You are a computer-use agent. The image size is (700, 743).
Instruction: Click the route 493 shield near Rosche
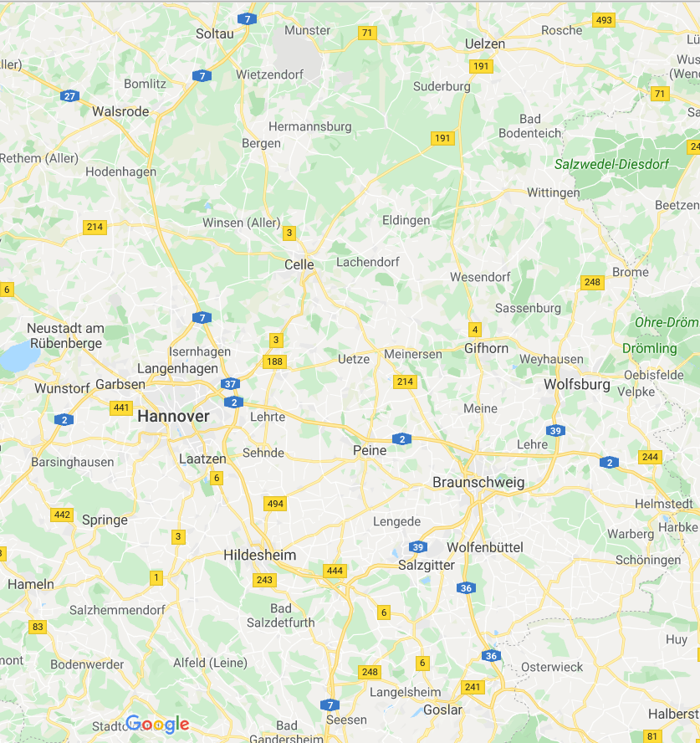(x=604, y=20)
